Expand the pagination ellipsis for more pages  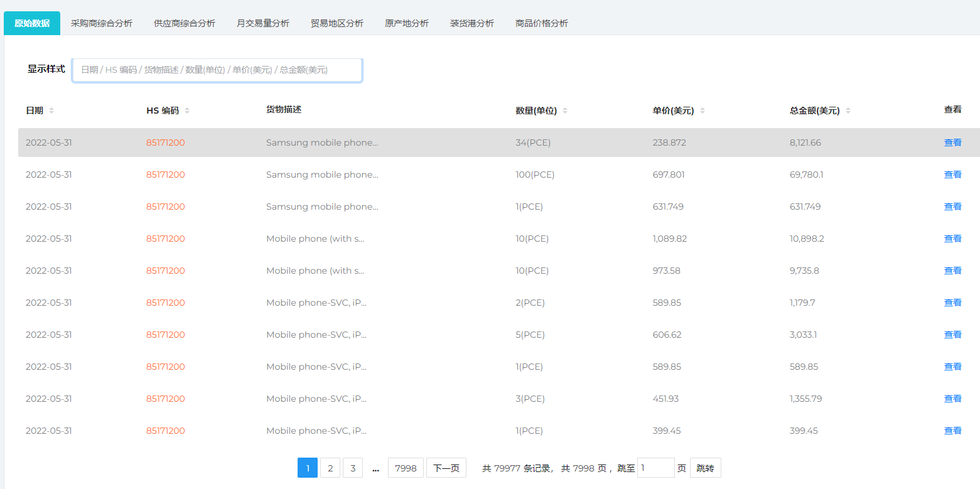pos(375,468)
